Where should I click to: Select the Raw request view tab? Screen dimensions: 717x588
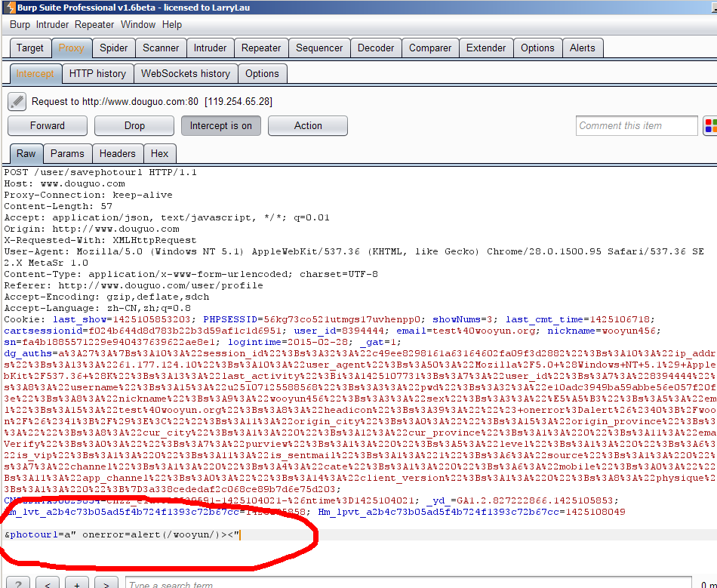tap(26, 154)
